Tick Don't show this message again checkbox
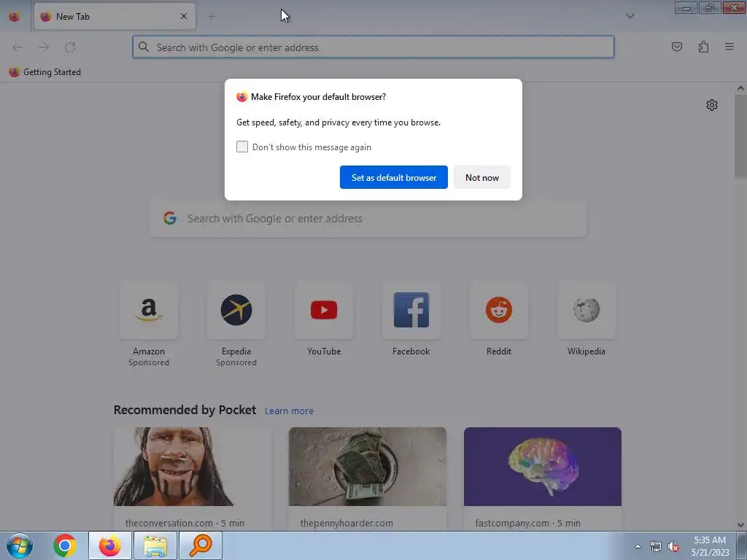This screenshot has height=560, width=747. tap(242, 147)
